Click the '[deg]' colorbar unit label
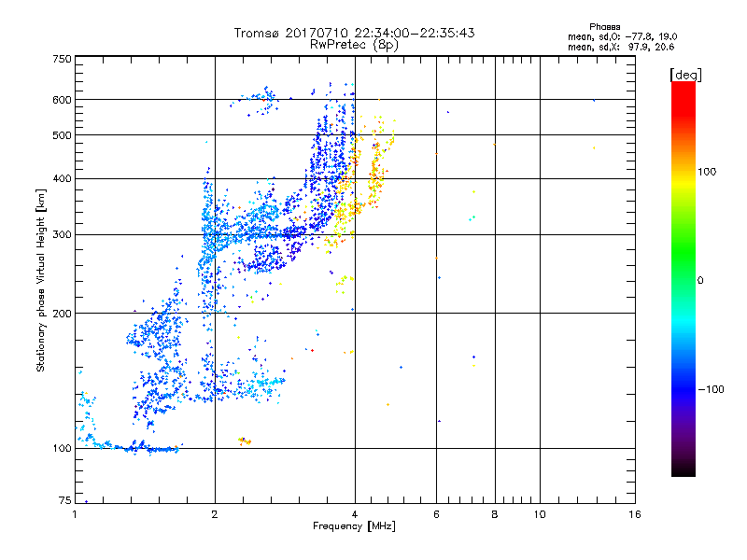Viewport: 747px width, 560px height. (x=685, y=76)
